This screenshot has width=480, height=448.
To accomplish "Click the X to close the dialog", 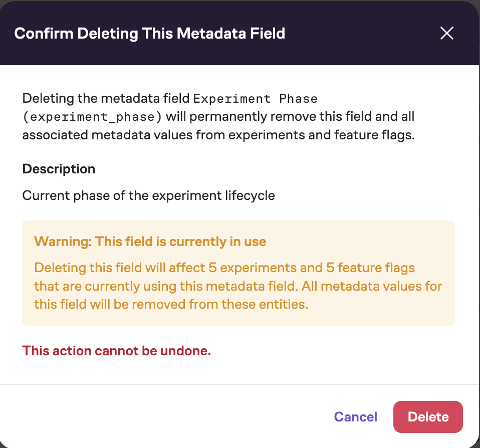I will (446, 33).
